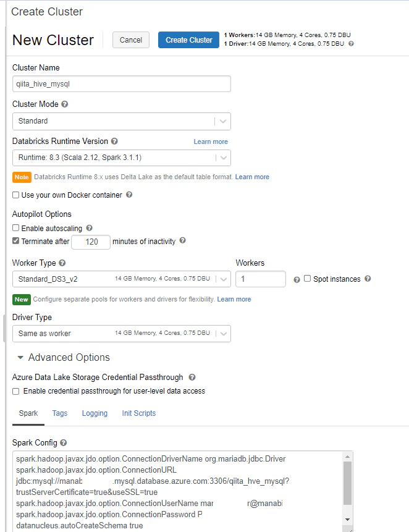The height and width of the screenshot is (532, 409).
Task: Click help icon for Credential Passthrough heading
Action: [x=192, y=378]
